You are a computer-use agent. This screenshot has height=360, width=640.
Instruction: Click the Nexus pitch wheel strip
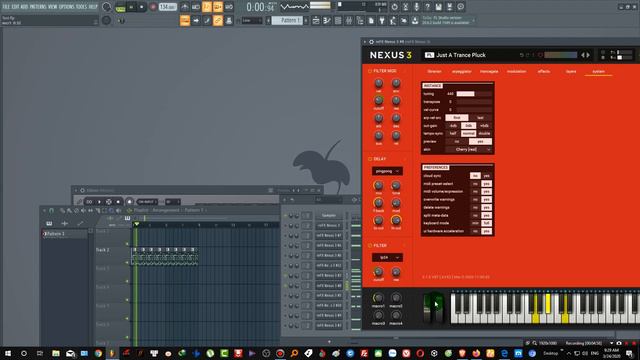click(x=427, y=308)
